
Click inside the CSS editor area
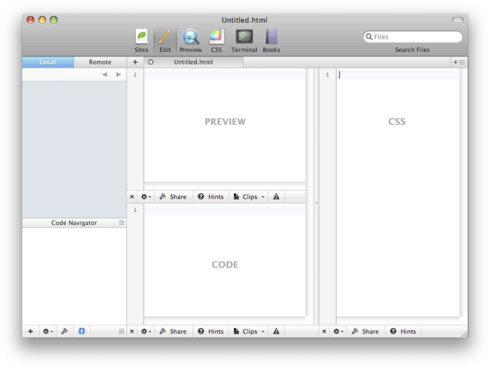click(x=398, y=193)
